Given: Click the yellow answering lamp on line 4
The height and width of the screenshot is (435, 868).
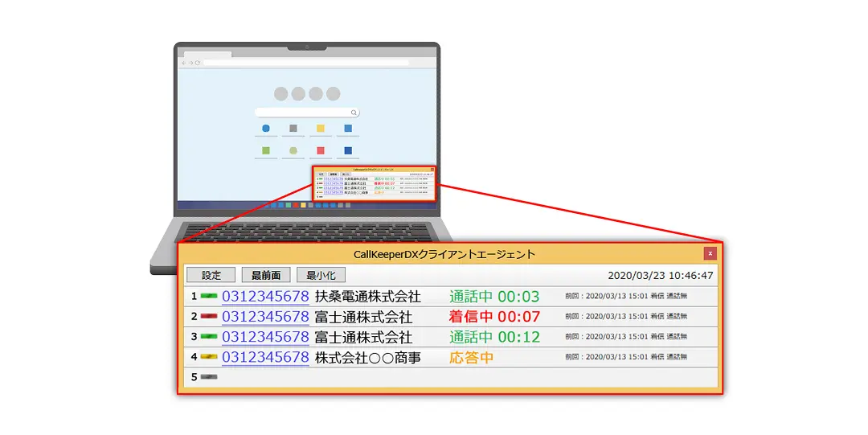Looking at the screenshot, I should tap(209, 357).
